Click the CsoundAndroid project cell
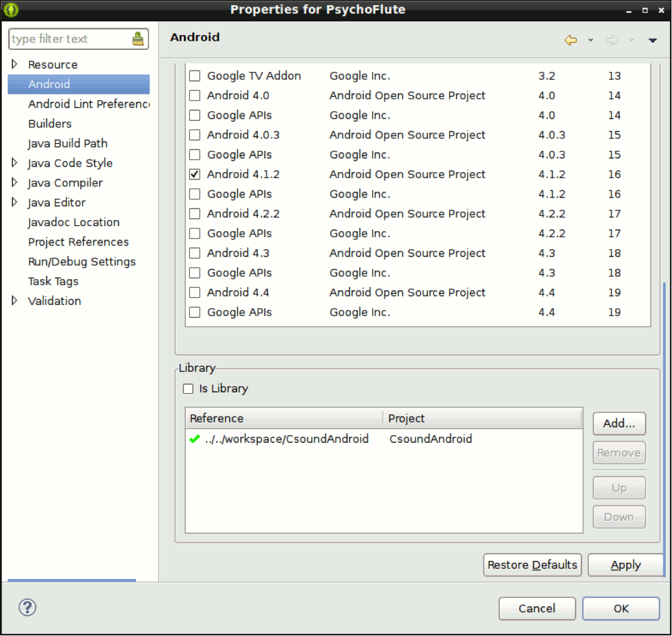 431,438
